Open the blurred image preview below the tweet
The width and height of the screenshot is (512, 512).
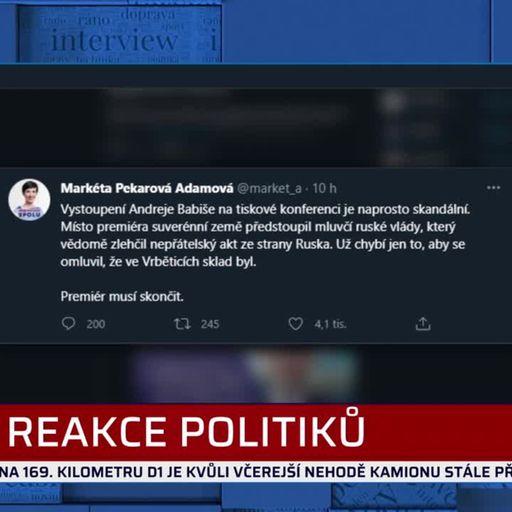click(245, 374)
